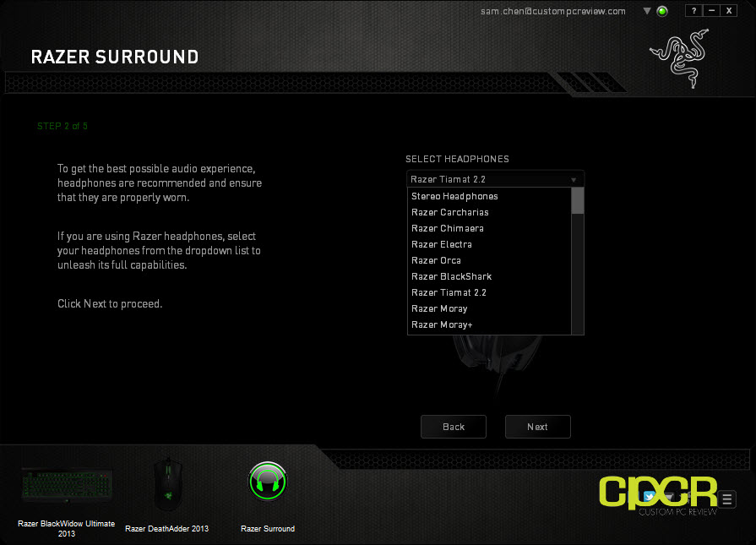The image size is (756, 545).
Task: Click the green online status indicator
Action: [x=662, y=11]
